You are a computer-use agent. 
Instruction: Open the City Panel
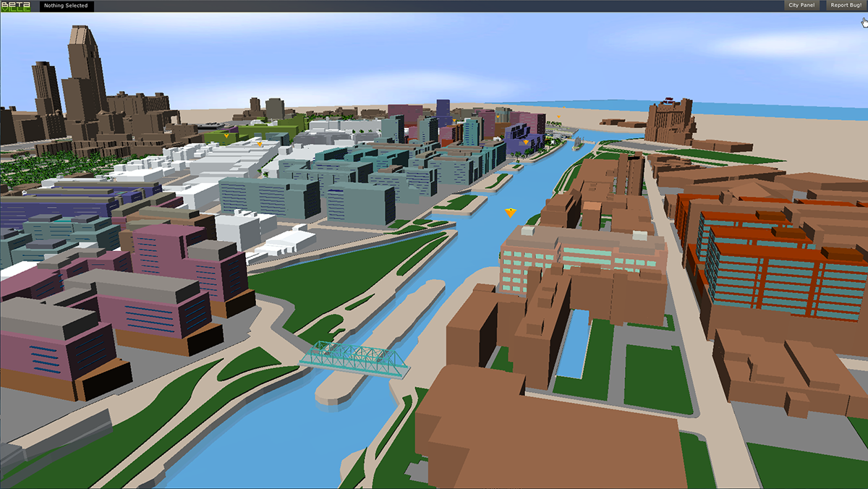(x=801, y=6)
